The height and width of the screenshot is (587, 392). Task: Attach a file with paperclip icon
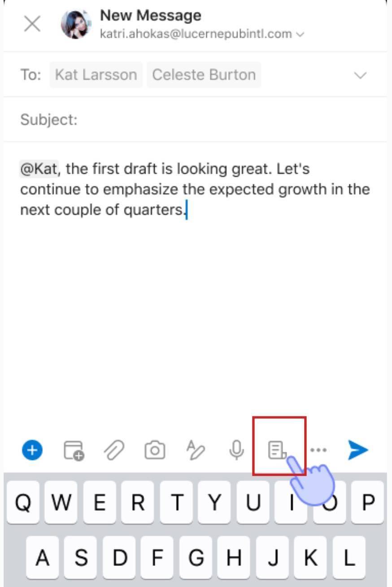click(114, 450)
